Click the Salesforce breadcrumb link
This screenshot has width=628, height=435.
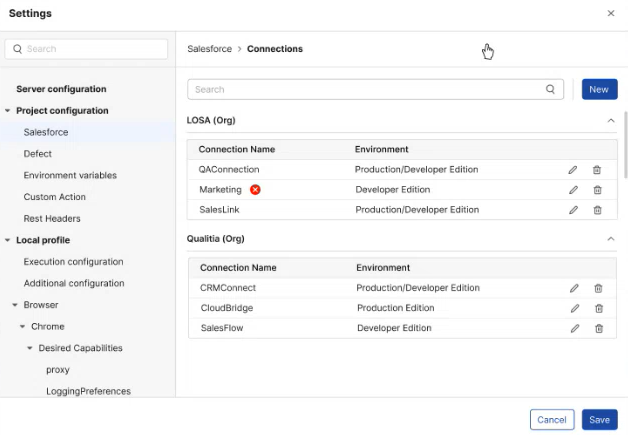pos(209,49)
